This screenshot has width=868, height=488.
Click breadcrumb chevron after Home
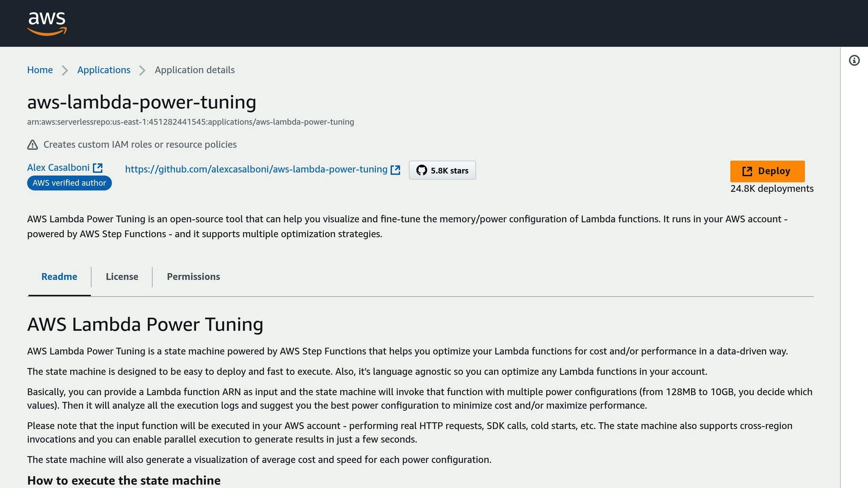[65, 70]
